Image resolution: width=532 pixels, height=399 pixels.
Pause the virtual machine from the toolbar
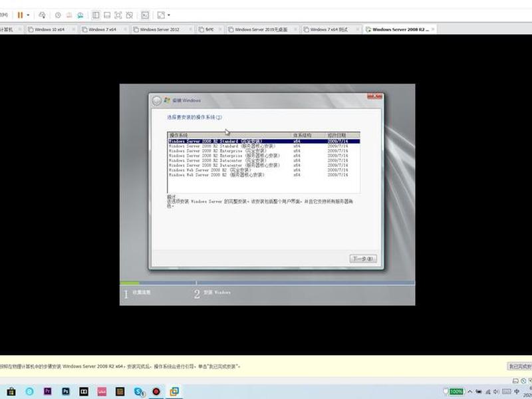20,15
